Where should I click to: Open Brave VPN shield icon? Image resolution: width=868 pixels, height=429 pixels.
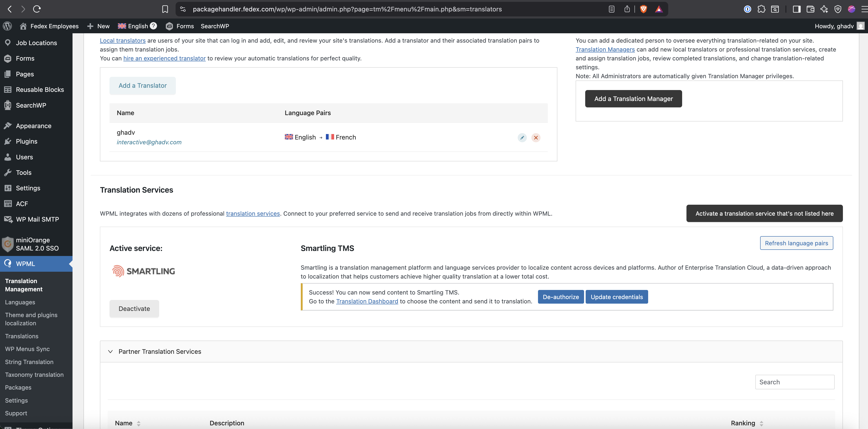click(x=838, y=9)
